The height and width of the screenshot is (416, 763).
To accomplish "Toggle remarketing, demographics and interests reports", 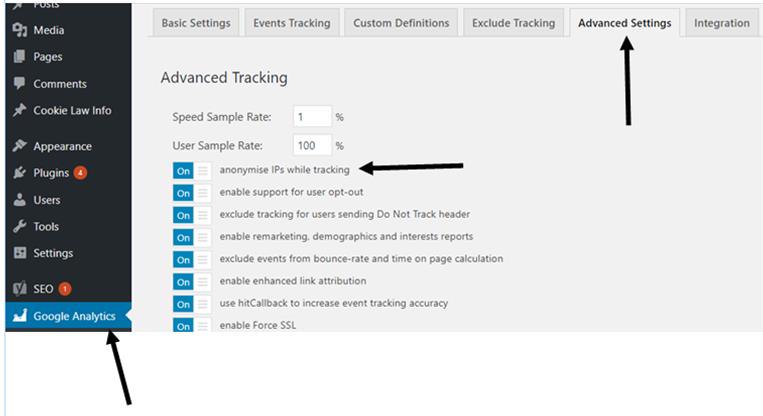I will click(192, 237).
